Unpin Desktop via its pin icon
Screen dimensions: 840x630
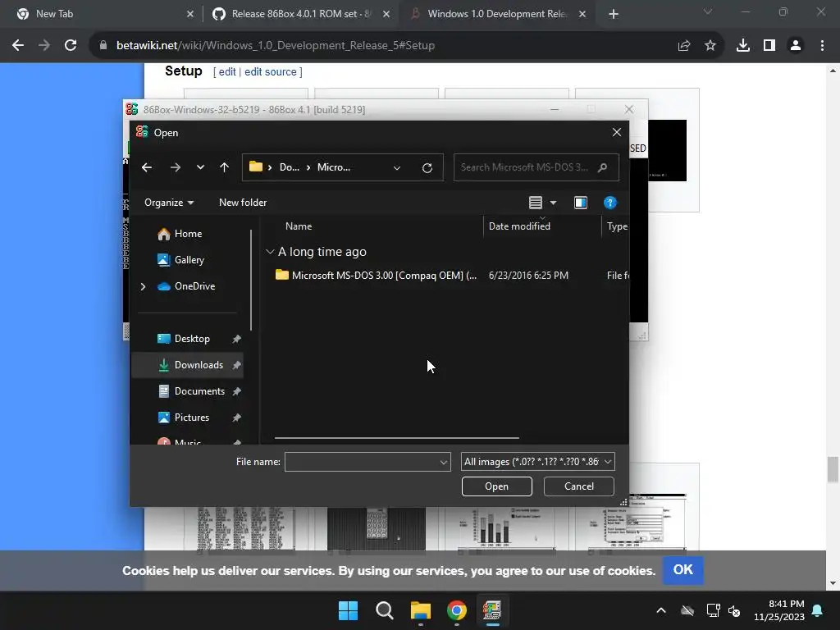click(237, 339)
